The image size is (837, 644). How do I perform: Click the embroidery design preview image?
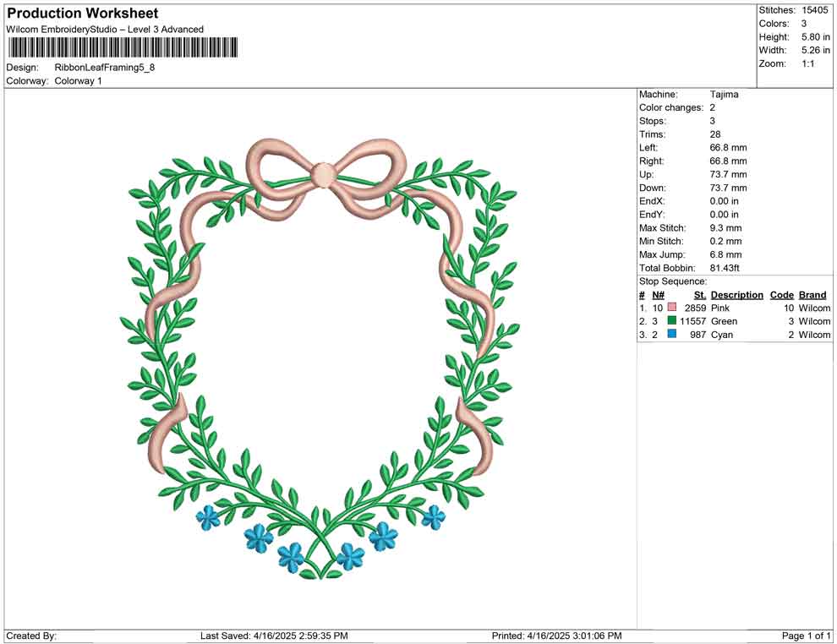(320, 359)
